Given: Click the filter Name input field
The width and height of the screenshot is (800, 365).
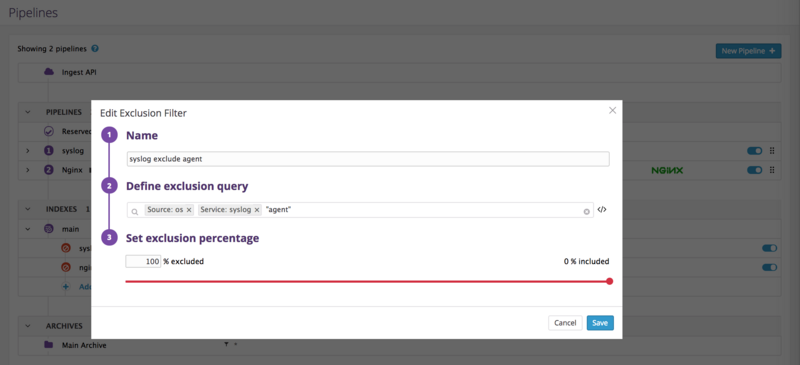Looking at the screenshot, I should click(x=368, y=159).
